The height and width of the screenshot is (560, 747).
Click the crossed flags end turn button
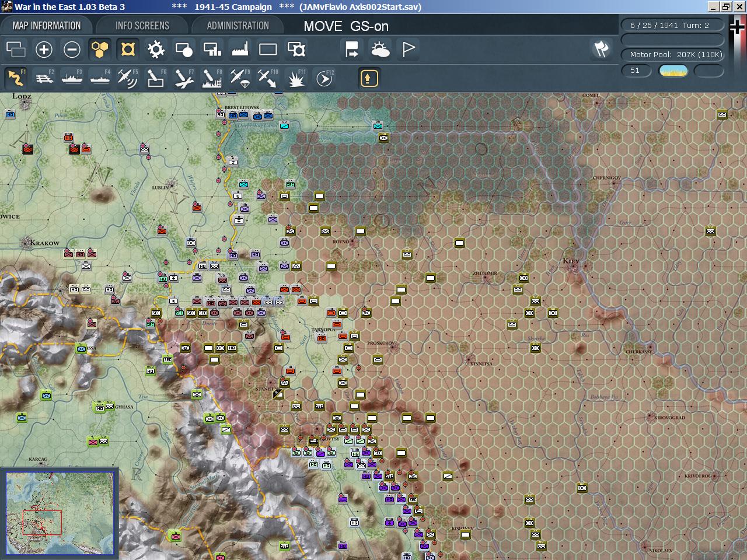pos(601,50)
